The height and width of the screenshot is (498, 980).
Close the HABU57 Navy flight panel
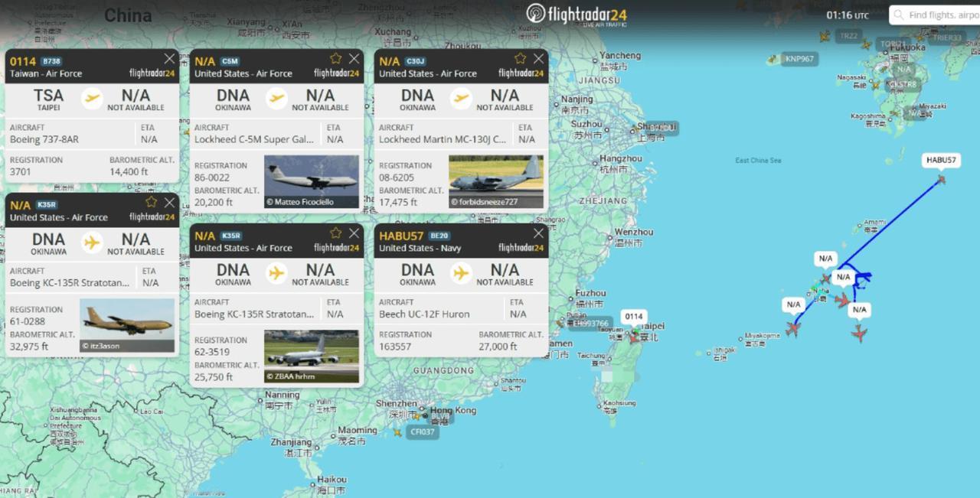click(538, 233)
